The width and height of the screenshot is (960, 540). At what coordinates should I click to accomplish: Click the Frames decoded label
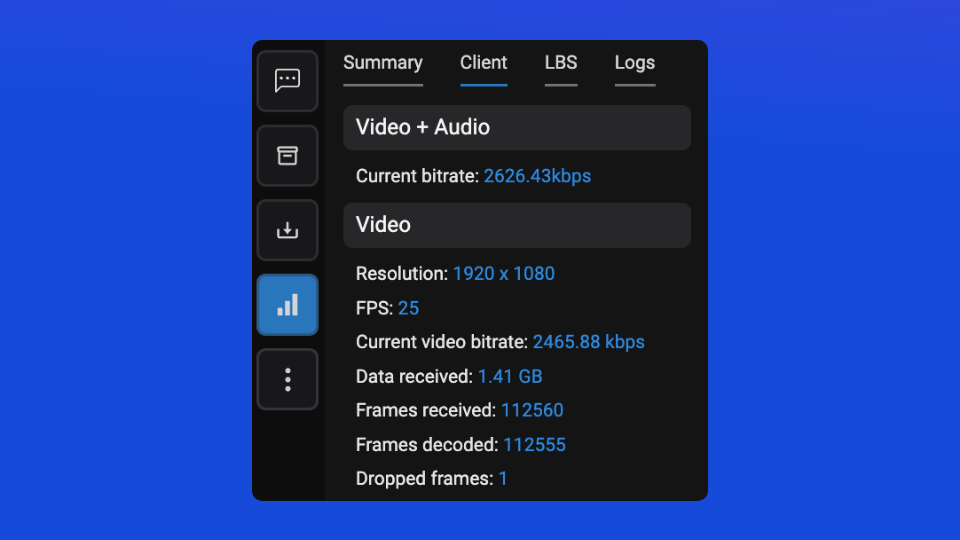427,445
